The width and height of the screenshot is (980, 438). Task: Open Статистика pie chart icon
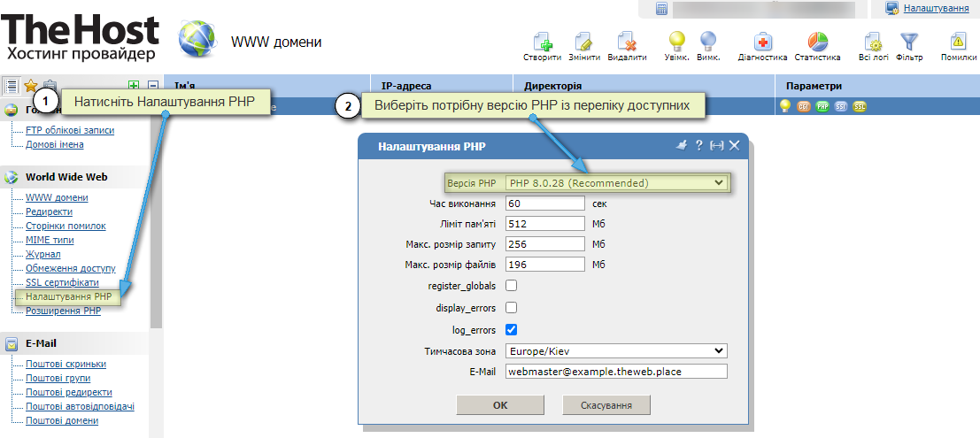817,42
